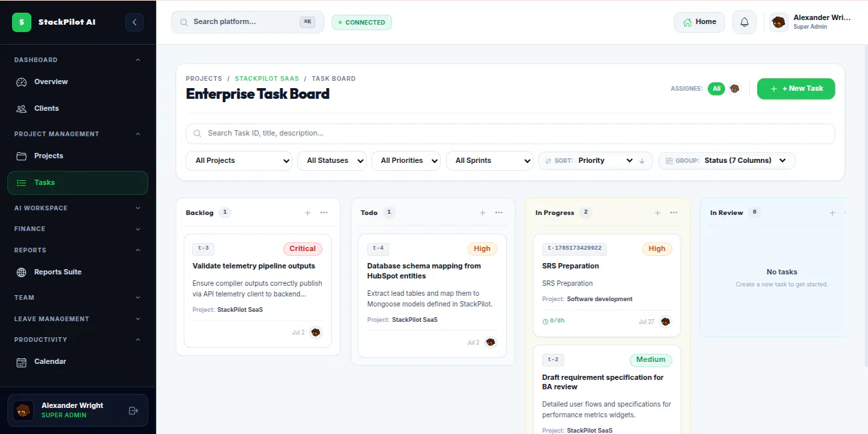Toggle the All assignee filter pill

coord(716,89)
